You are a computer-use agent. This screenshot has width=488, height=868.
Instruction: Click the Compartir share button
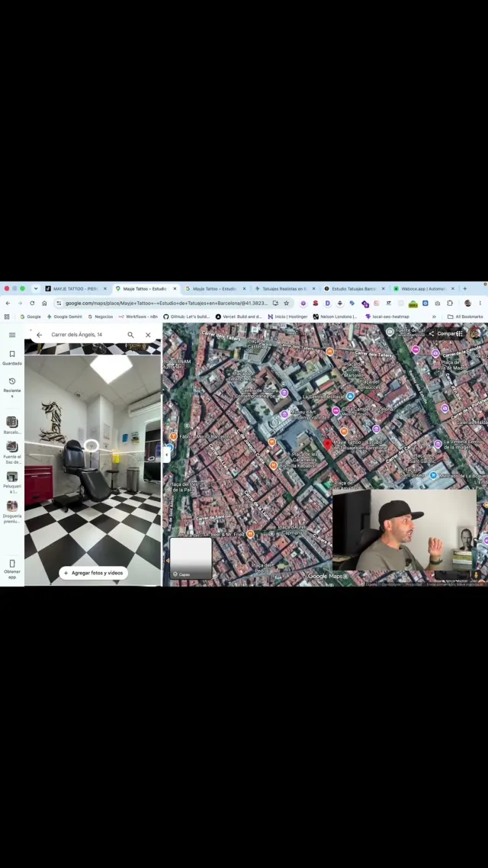(x=442, y=334)
